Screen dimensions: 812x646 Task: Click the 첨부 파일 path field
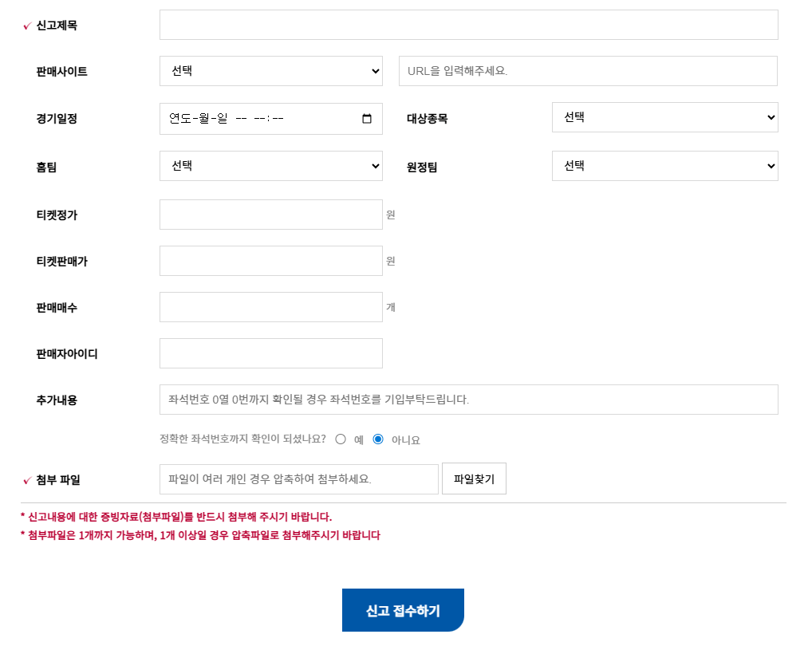(299, 479)
